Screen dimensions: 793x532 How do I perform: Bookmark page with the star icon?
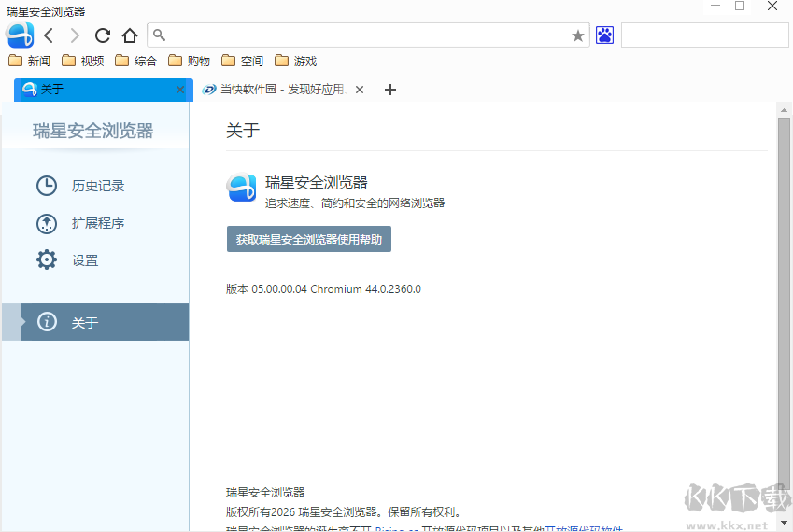(x=577, y=35)
